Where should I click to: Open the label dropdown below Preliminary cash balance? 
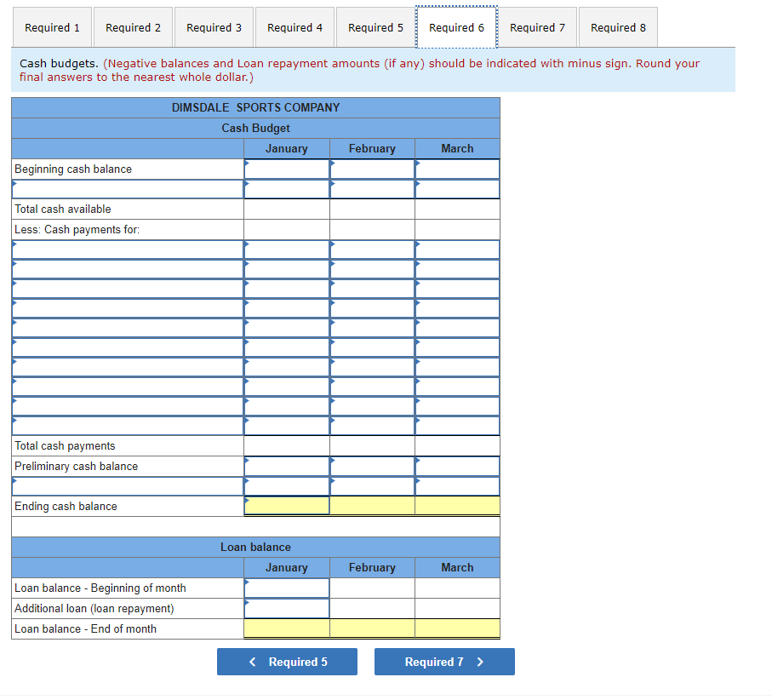click(x=128, y=486)
